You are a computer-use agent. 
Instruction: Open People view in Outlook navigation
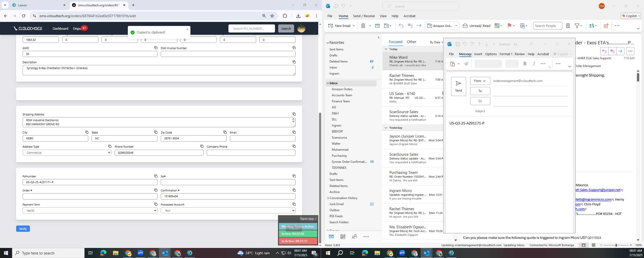[x=354, y=237]
